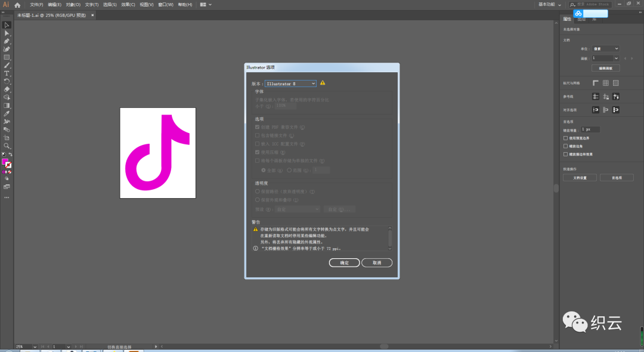This screenshot has height=352, width=644.
Task: Open the 单位 units dropdown
Action: [x=605, y=48]
